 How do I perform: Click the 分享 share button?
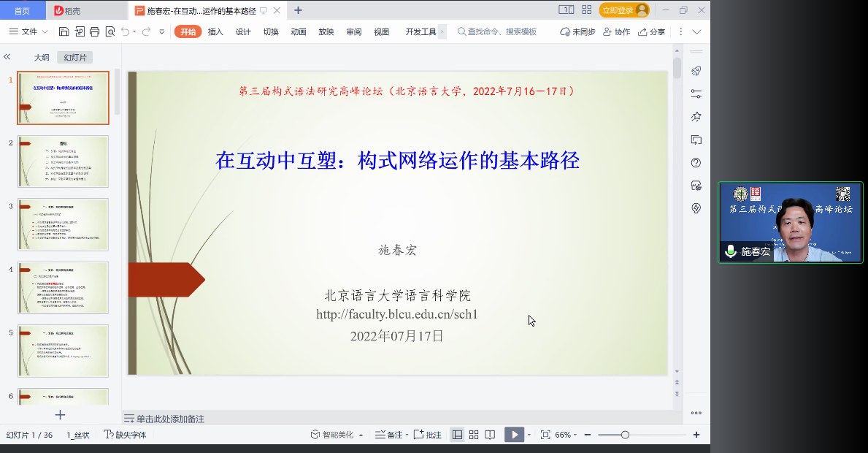651,31
